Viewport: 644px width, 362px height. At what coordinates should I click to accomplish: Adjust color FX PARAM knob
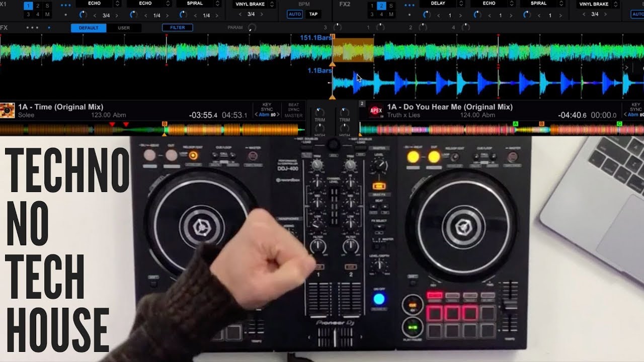point(252,28)
